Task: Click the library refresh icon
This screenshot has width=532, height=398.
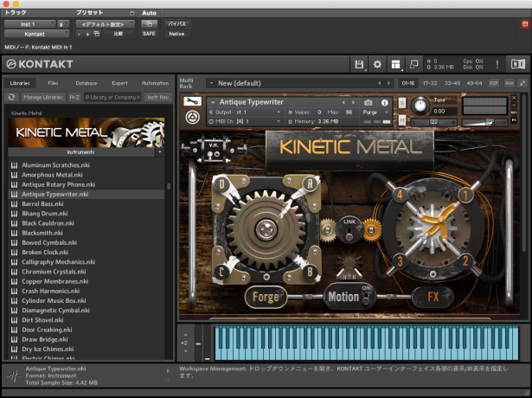Action: point(12,97)
